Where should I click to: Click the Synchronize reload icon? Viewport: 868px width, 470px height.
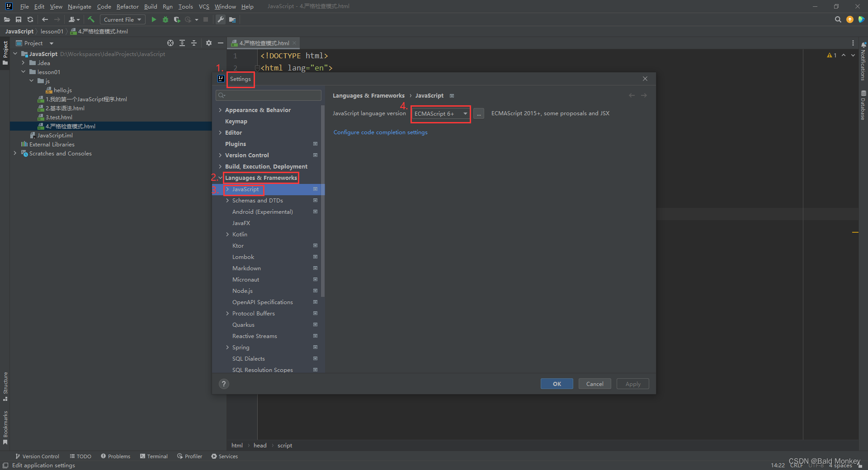30,19
